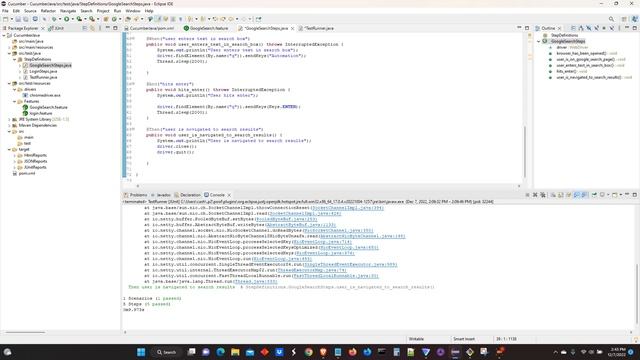Toggle Hide Static Members in Outline
Viewport: 640px width, 360px height.
596,28
